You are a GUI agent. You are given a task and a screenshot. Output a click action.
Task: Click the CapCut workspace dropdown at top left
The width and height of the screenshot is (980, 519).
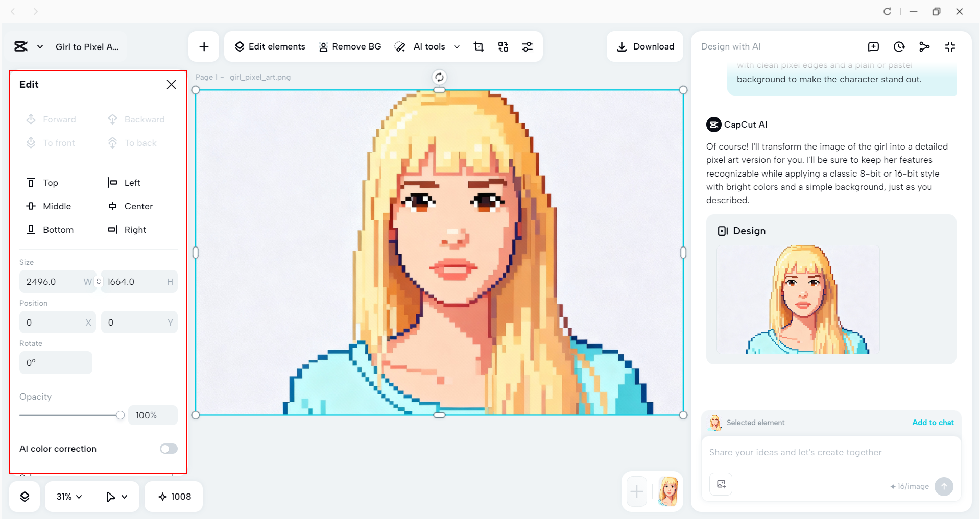pos(28,46)
